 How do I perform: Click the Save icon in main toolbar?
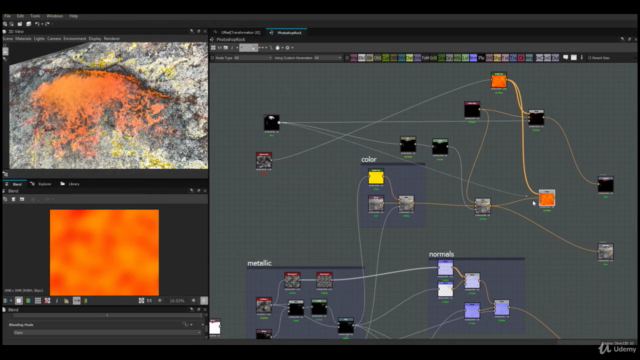click(20, 24)
